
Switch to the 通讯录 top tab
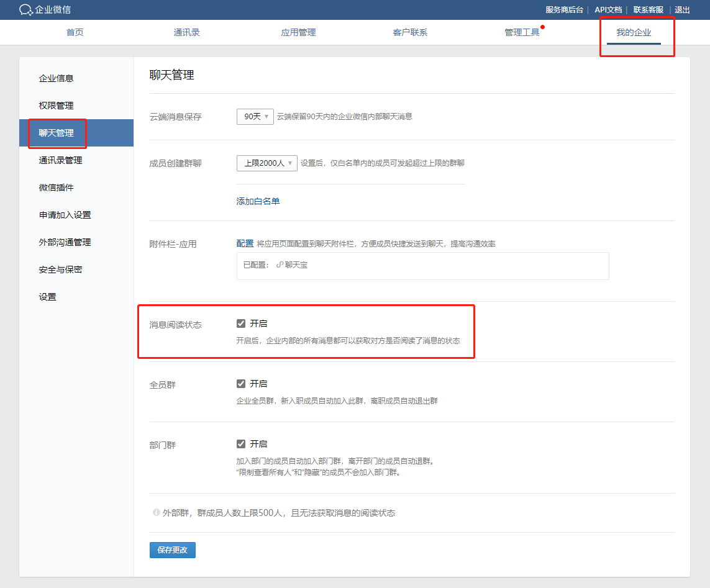tap(186, 32)
